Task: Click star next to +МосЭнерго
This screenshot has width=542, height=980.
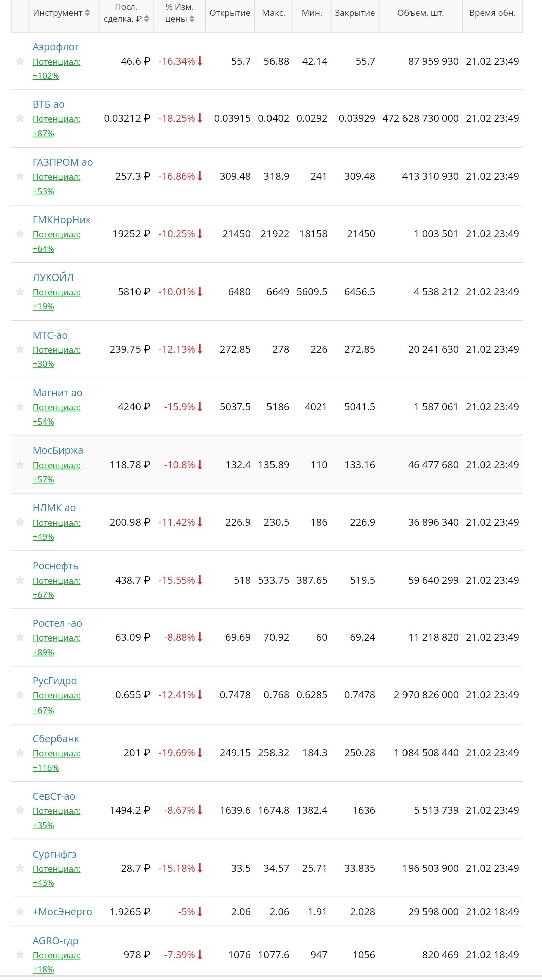Action: (x=20, y=912)
